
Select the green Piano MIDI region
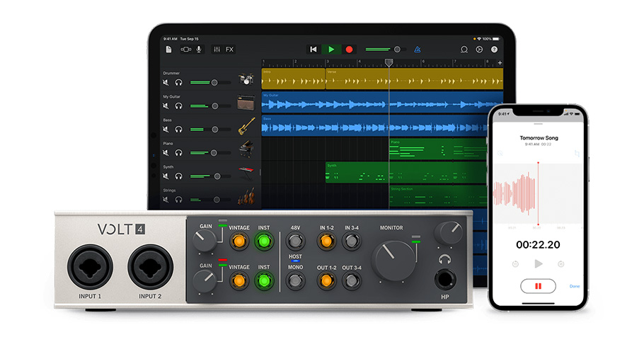(x=438, y=149)
